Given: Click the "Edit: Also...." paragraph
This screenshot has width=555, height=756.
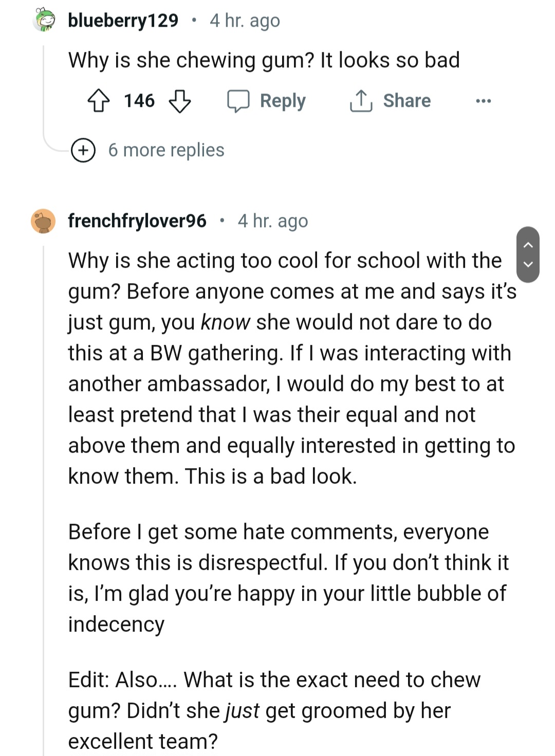Looking at the screenshot, I should (x=274, y=710).
